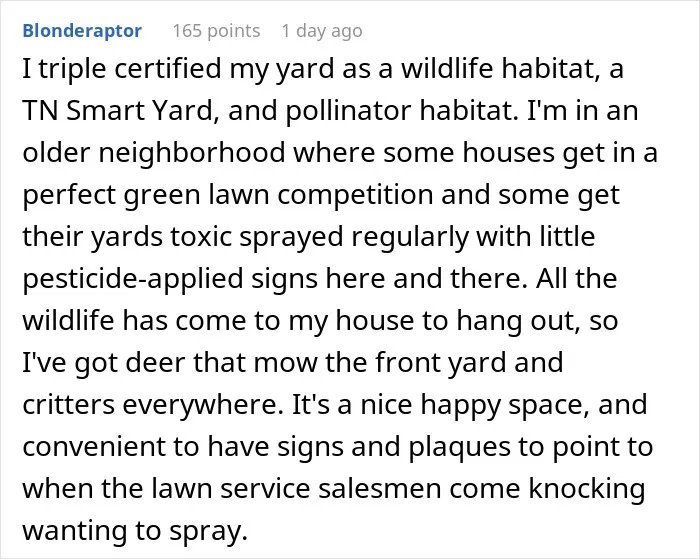Click the phrase 'perfect green lawn competition'
Viewport: 700px width, 559px height.
[x=228, y=194]
